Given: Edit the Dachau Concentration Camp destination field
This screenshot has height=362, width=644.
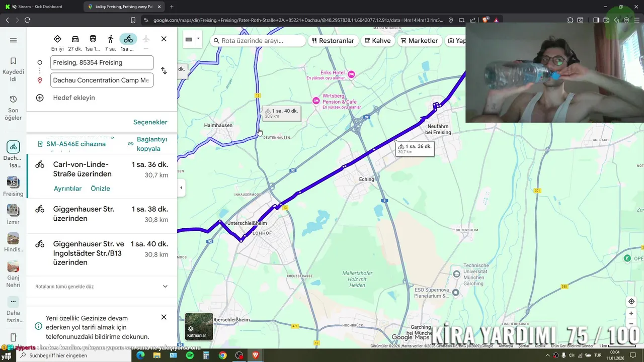Looking at the screenshot, I should pos(102,80).
